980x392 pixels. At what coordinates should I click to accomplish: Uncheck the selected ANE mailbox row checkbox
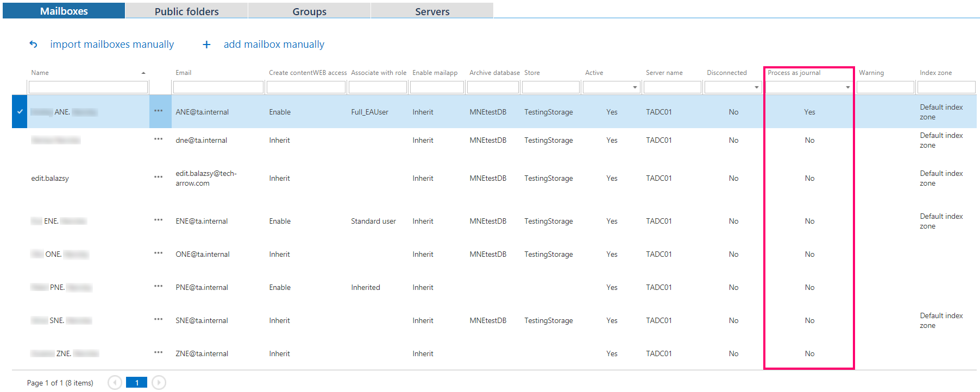coord(20,112)
